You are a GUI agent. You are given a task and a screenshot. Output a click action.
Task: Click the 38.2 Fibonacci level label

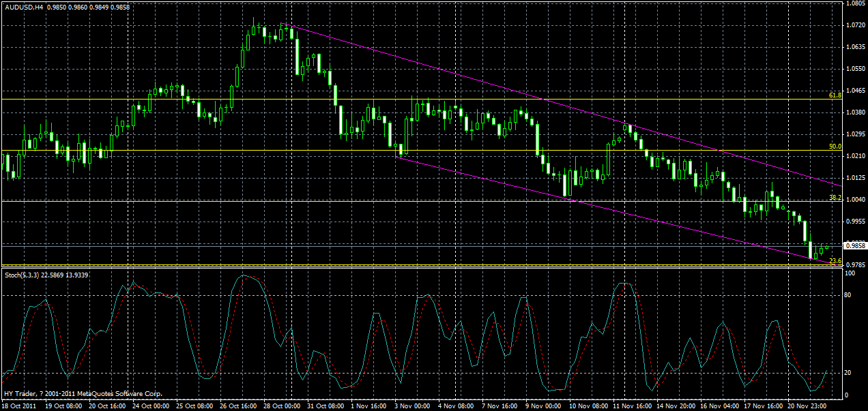(x=834, y=198)
